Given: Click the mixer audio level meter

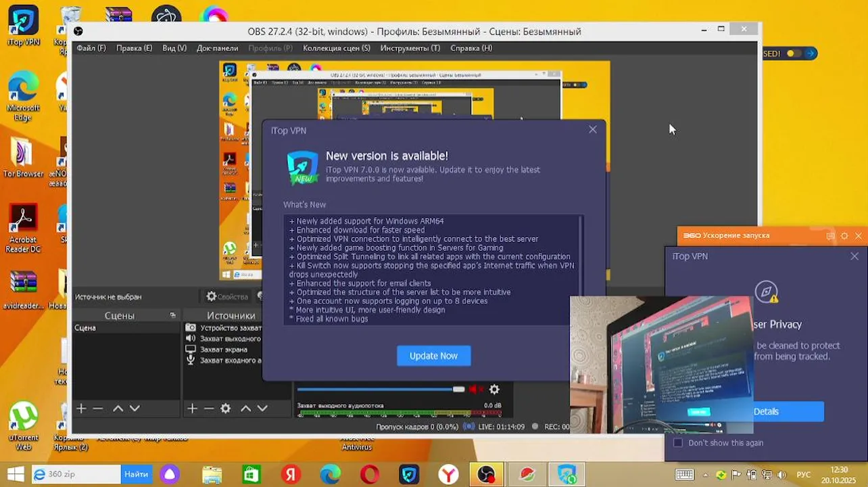Looking at the screenshot, I should point(399,413).
